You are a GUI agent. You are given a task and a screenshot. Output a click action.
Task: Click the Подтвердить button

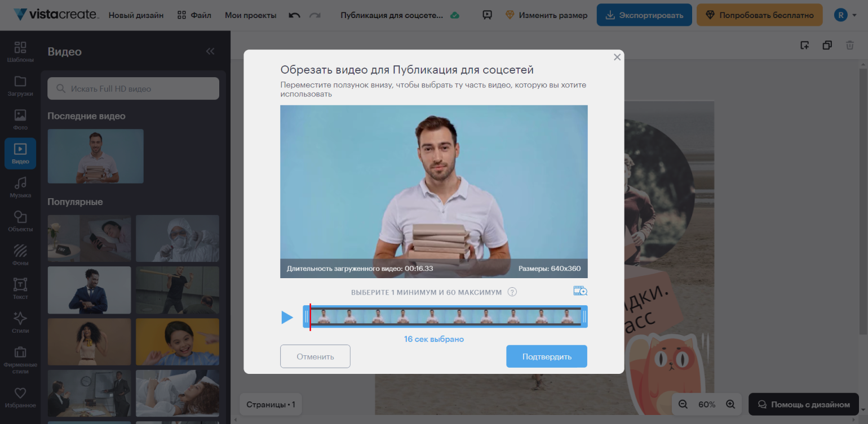point(547,356)
